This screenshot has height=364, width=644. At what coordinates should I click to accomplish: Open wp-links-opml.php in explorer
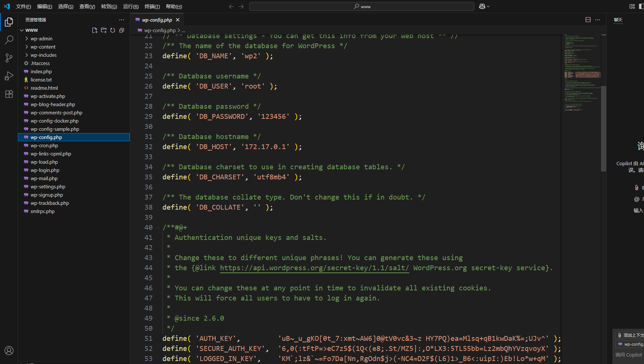74,154
